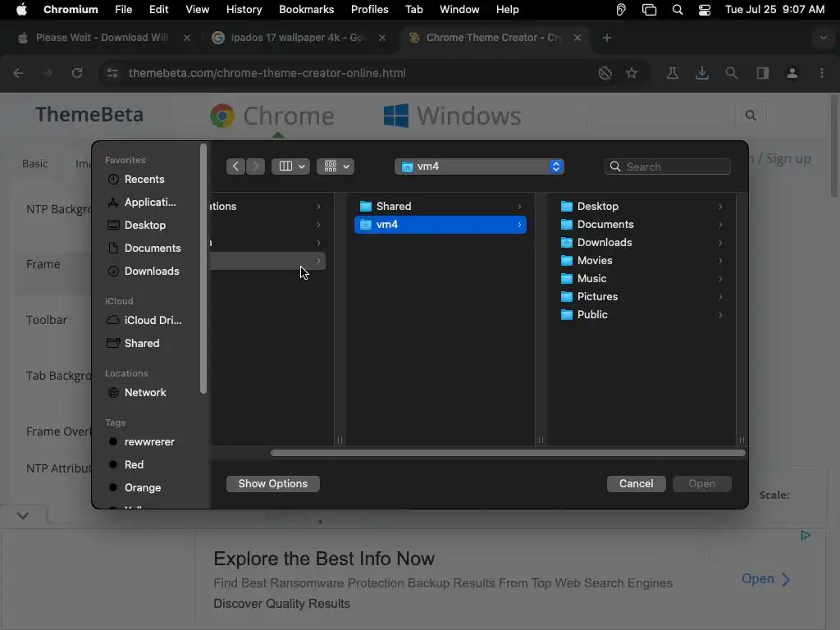Open the Downloads folder in the right column
Viewport: 840px width, 630px height.
(641, 243)
